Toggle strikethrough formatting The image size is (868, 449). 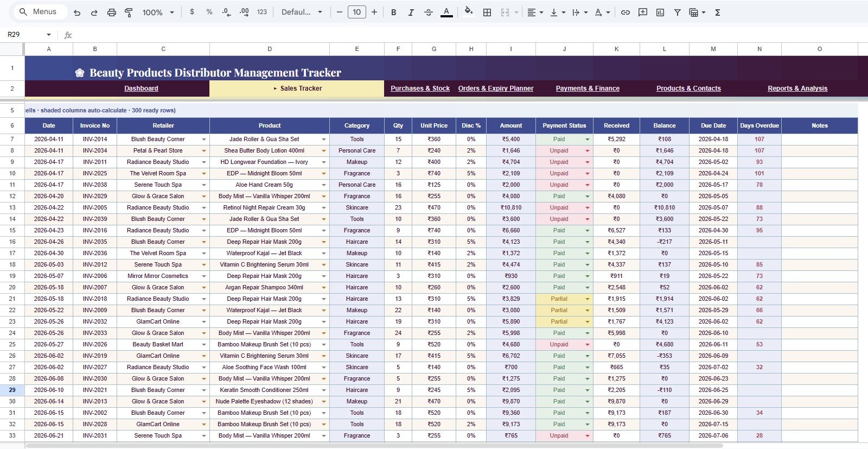429,12
